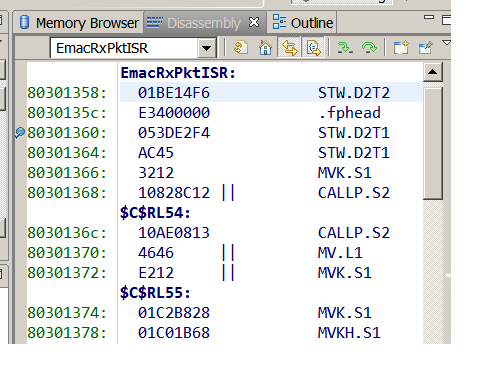The width and height of the screenshot is (490, 368).
Task: Toggle Link with Active Debug Context
Action: pos(289,48)
